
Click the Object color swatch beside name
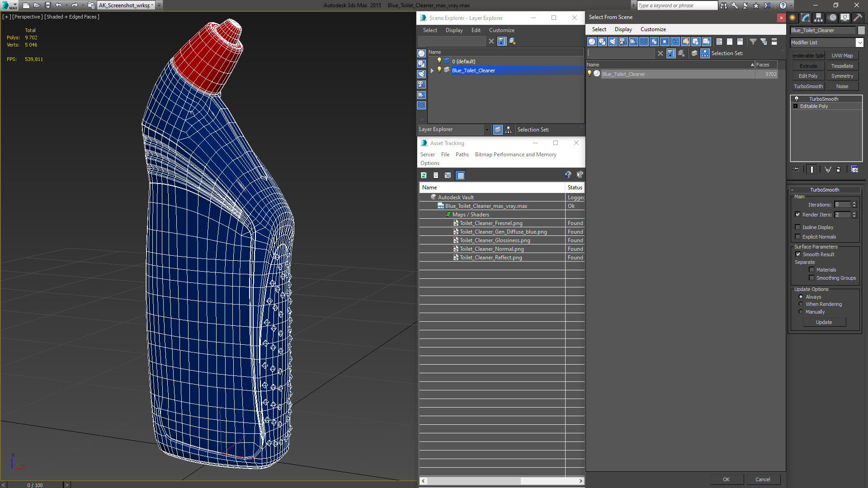pos(861,30)
